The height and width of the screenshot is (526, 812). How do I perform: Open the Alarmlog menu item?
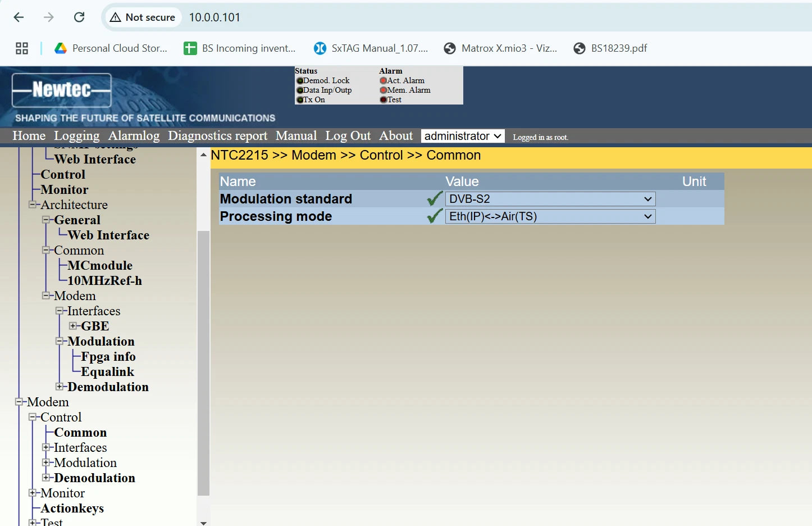click(x=134, y=136)
